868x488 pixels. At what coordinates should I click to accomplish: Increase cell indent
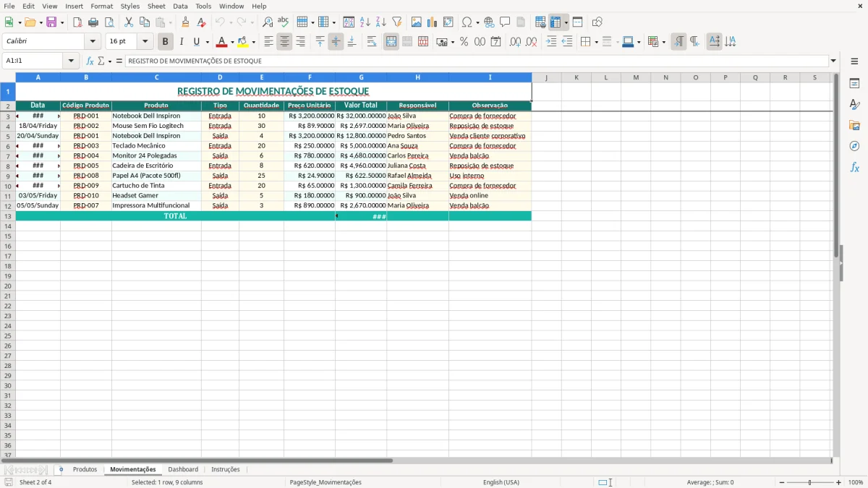pos(551,42)
